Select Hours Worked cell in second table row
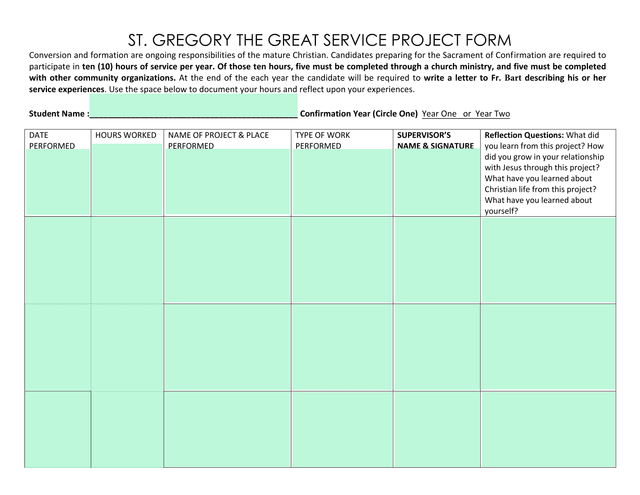This screenshot has height=495, width=640. click(x=126, y=260)
